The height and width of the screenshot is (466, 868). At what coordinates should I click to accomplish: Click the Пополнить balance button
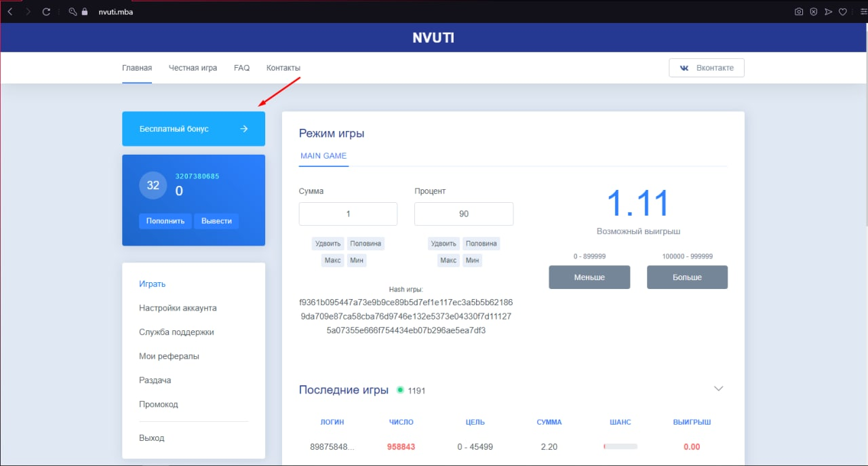point(165,221)
